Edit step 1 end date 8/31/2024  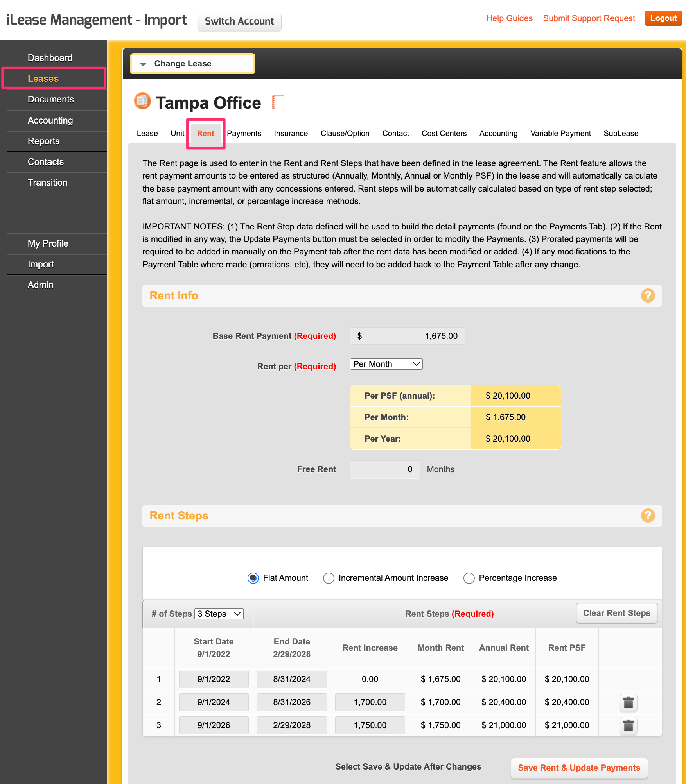coord(292,679)
